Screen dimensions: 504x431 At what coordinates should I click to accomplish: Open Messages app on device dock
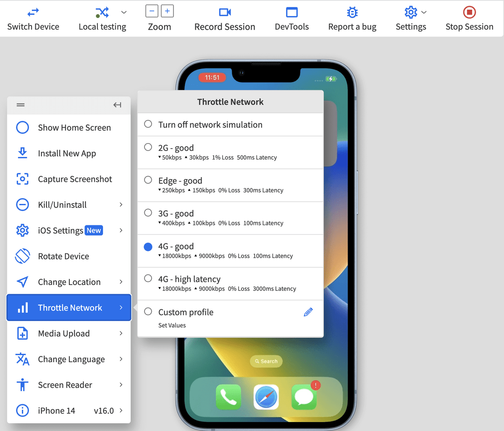(304, 397)
